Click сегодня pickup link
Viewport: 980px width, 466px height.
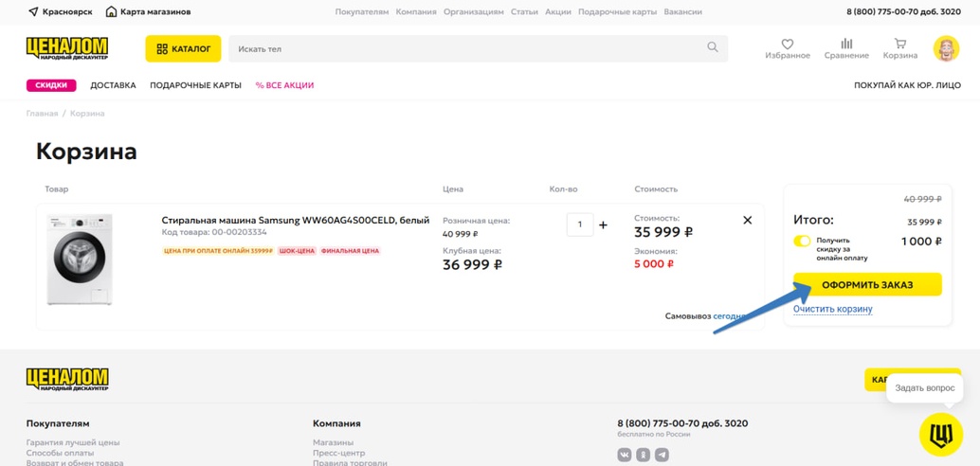pyautogui.click(x=730, y=316)
